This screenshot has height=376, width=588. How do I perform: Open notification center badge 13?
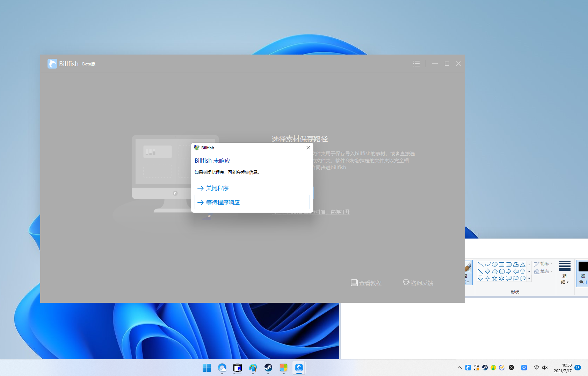578,368
